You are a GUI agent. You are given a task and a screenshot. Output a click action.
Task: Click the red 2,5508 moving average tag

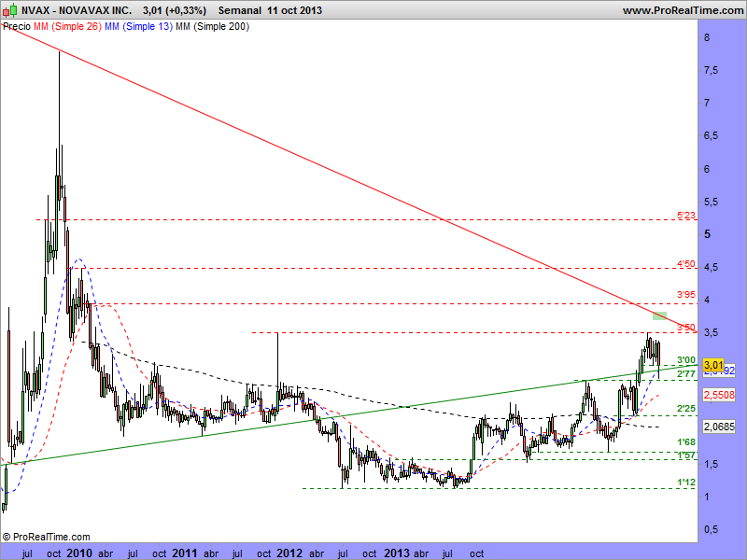click(x=719, y=395)
